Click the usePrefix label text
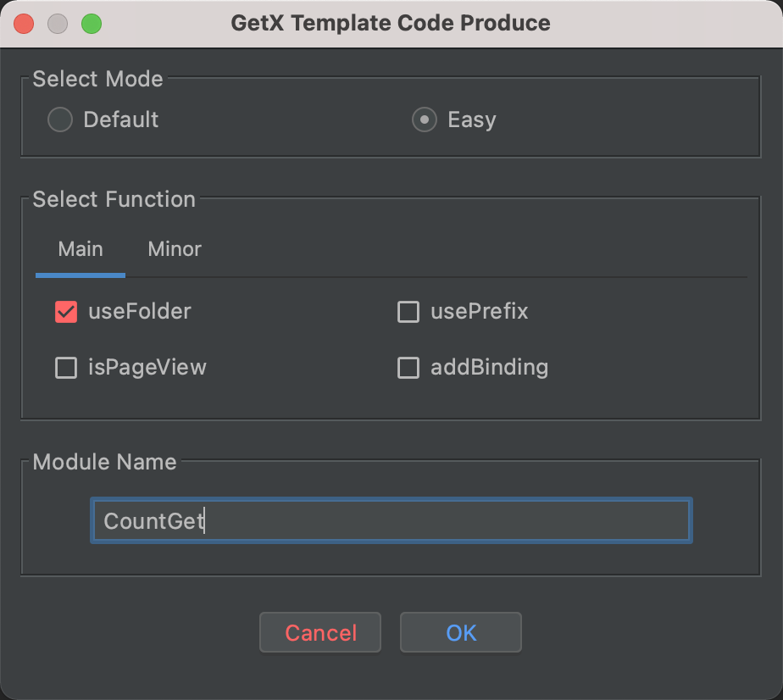The width and height of the screenshot is (783, 700). pos(479,312)
